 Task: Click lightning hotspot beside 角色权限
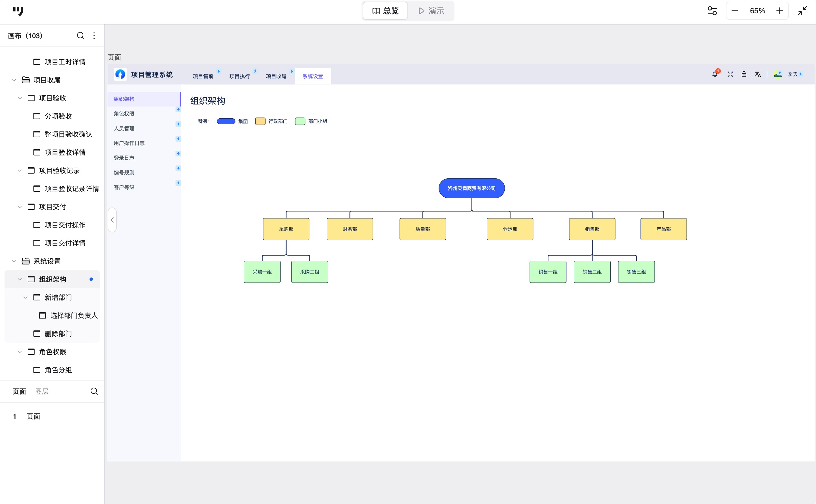pos(178,109)
